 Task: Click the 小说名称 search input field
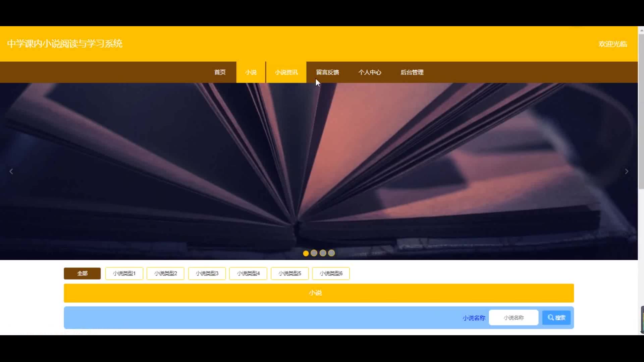(513, 317)
